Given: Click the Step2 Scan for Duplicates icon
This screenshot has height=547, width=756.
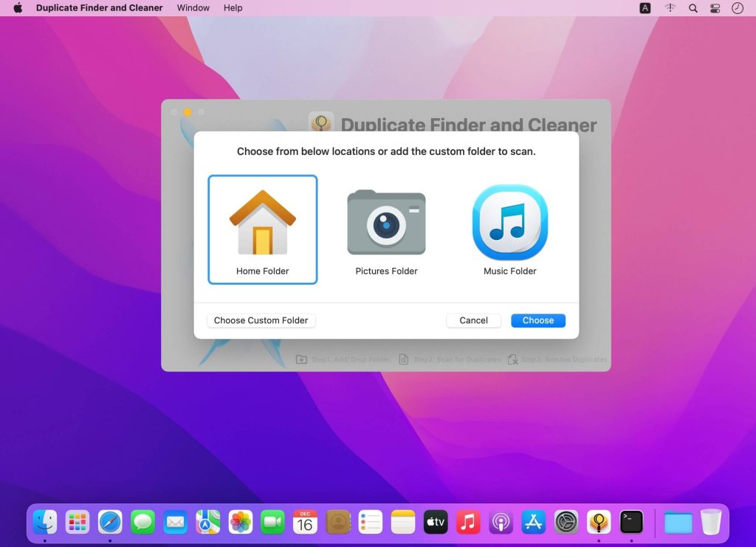Looking at the screenshot, I should point(403,359).
